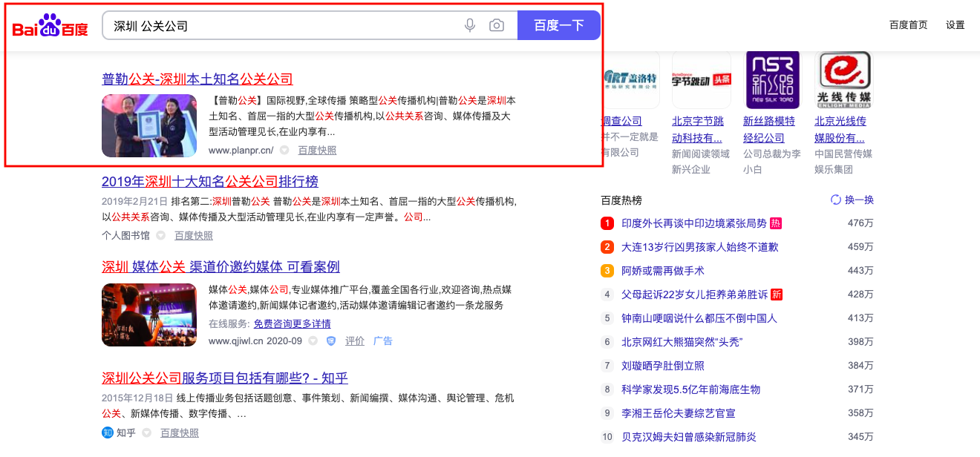The width and height of the screenshot is (980, 457).
Task: Click the 知乎 source icon
Action: coord(107,433)
